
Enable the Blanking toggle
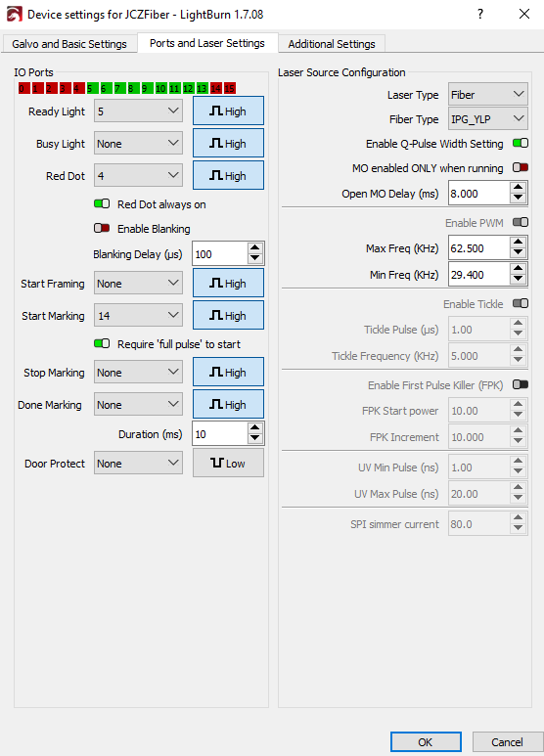pos(102,228)
